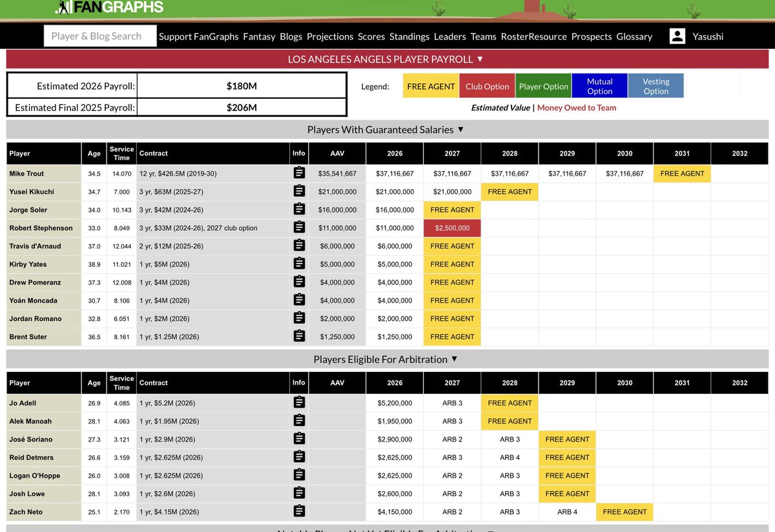This screenshot has width=775, height=532.
Task: Open the Fantasy menu
Action: click(259, 36)
